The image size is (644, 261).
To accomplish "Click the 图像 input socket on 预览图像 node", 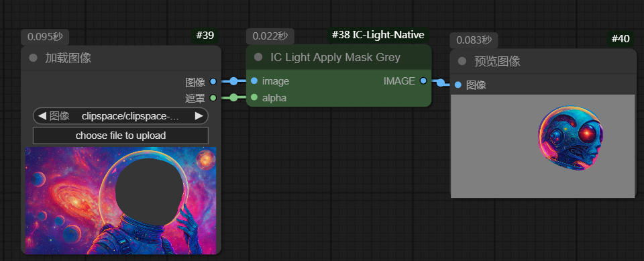I will (x=458, y=85).
